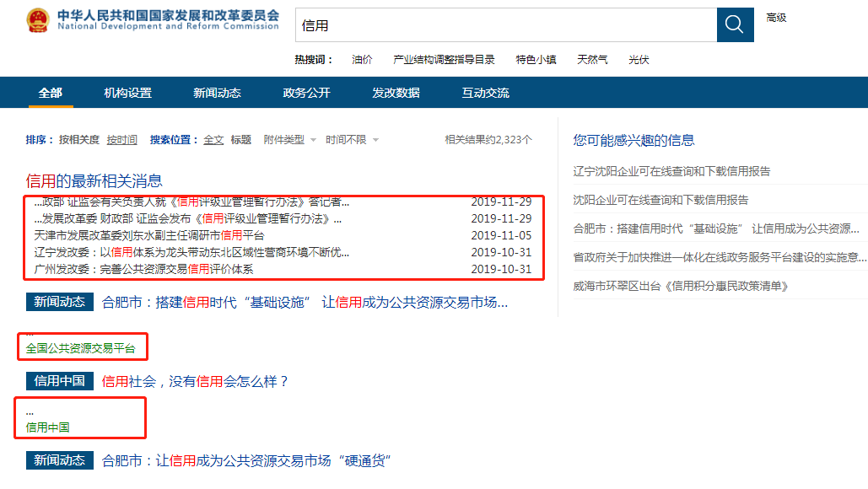Open news item 天津市发展改革委刘东水副主任调研信用平台

(x=149, y=236)
